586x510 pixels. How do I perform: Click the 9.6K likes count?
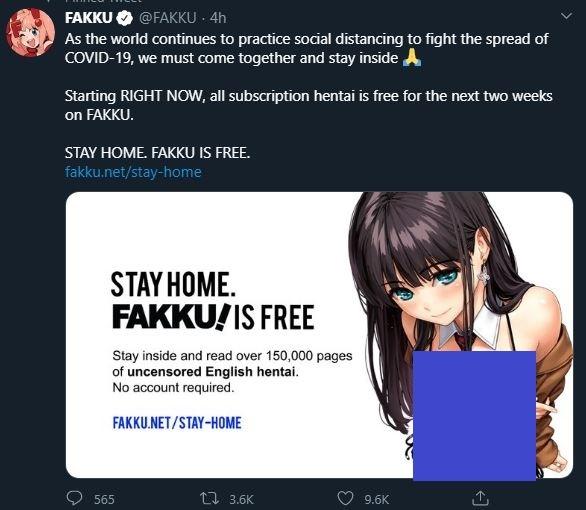coord(377,500)
